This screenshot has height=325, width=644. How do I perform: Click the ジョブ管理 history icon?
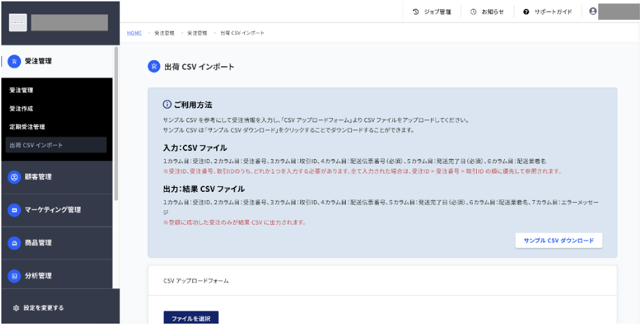pos(415,12)
